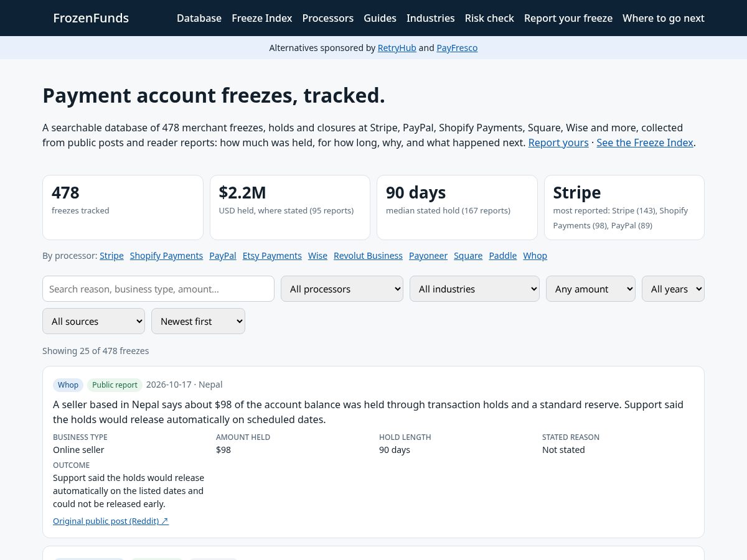Visit the RetryHub sponsor link
Image resolution: width=747 pixels, height=560 pixels.
(x=397, y=48)
